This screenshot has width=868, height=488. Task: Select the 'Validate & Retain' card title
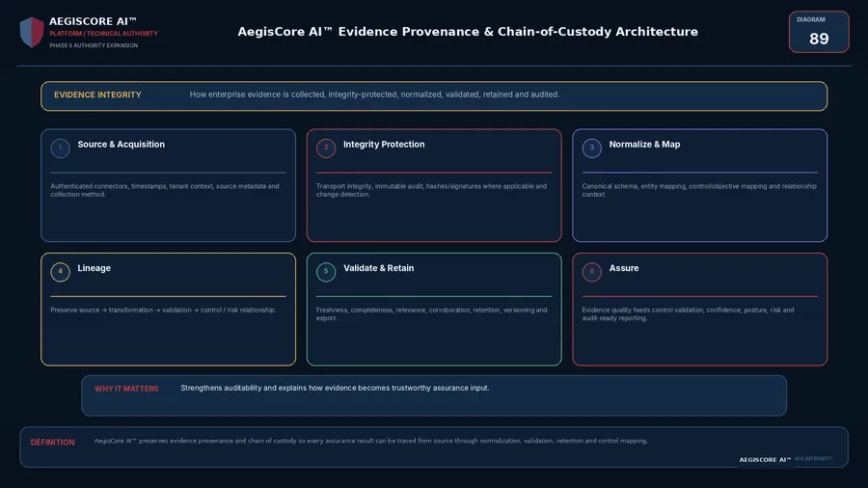pyautogui.click(x=379, y=268)
